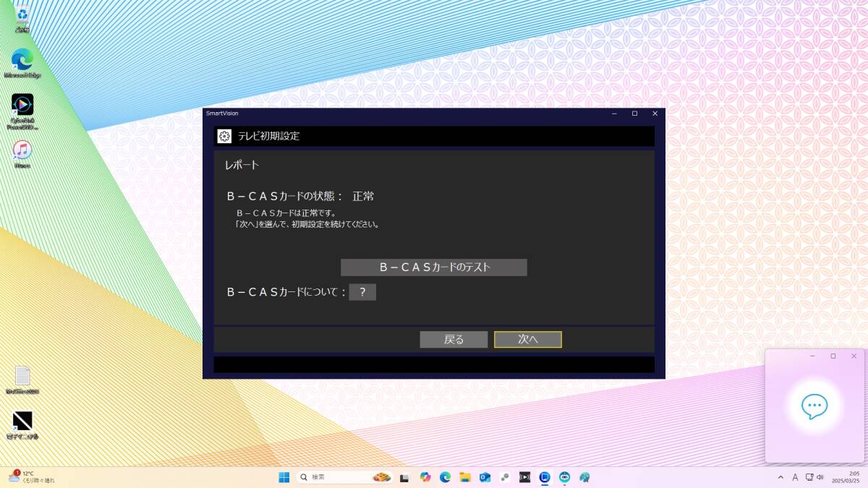Open the volume control tray icon
Image resolution: width=868 pixels, height=488 pixels.
point(820,477)
